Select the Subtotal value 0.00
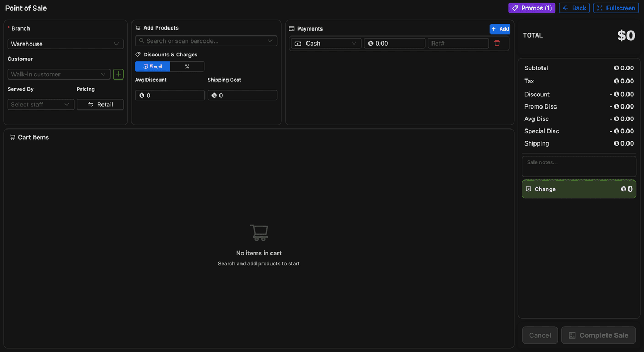The width and height of the screenshot is (644, 352). 624,68
